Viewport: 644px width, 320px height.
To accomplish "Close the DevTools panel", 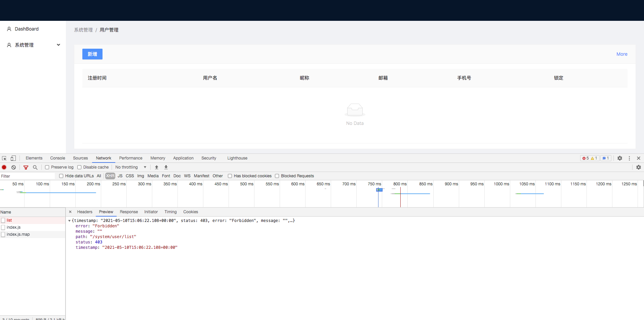I will click(639, 158).
